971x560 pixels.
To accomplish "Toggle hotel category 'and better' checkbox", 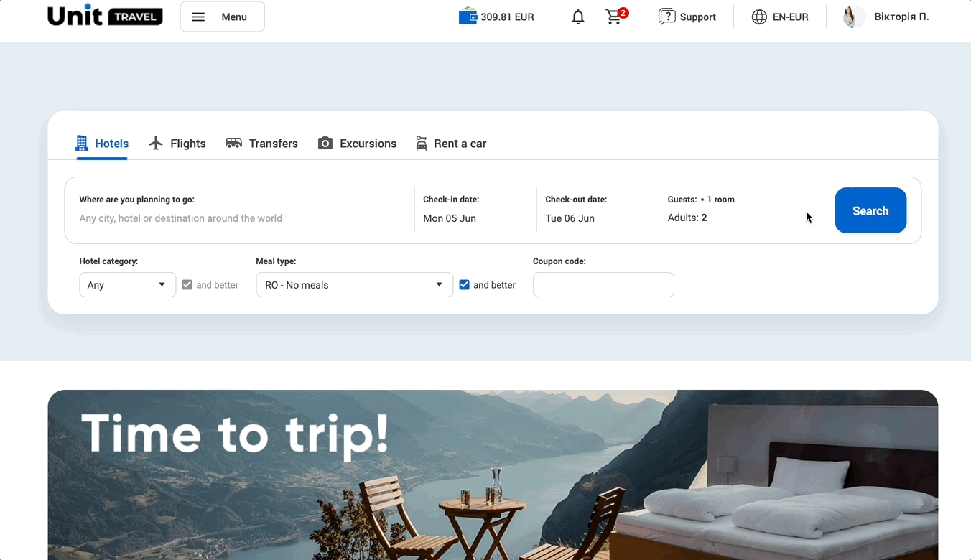I will pyautogui.click(x=187, y=285).
